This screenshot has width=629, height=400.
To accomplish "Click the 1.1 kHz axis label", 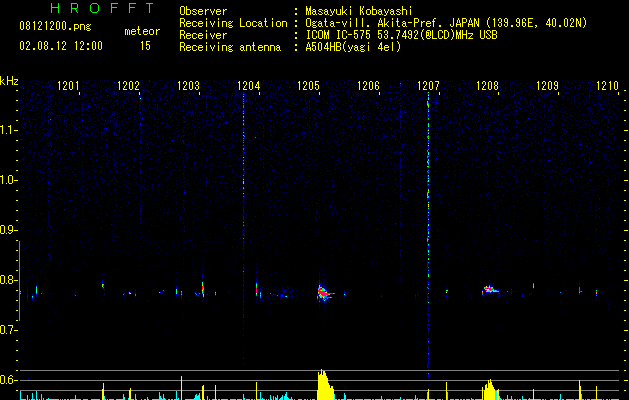I will [8, 130].
